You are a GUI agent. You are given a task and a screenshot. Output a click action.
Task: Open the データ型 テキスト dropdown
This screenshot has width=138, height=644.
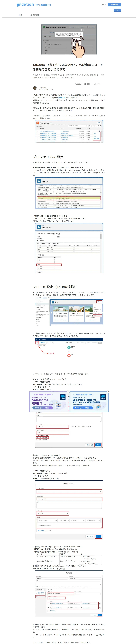point(53,513)
